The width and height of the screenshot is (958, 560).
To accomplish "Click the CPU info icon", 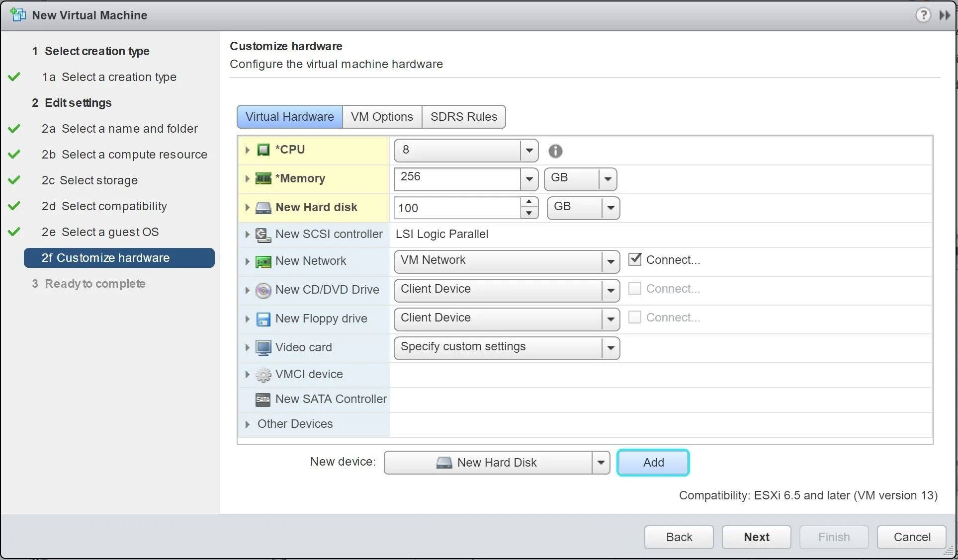I will (x=555, y=151).
